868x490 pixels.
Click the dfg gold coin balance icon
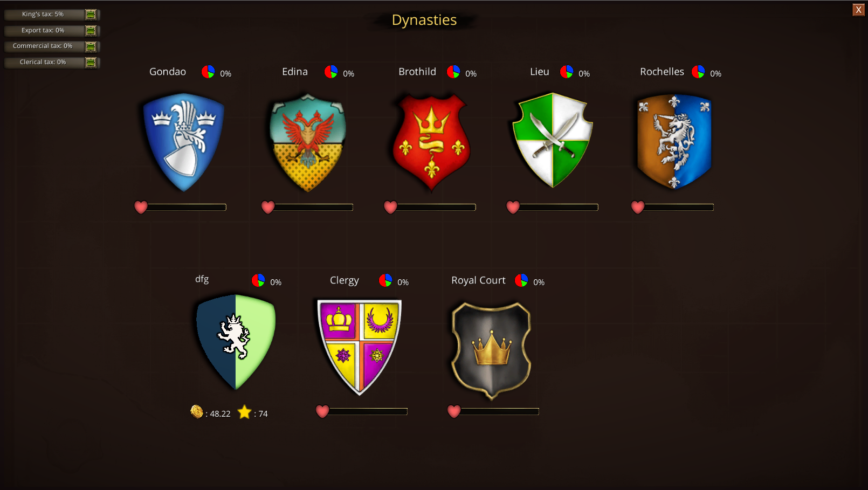pos(197,412)
